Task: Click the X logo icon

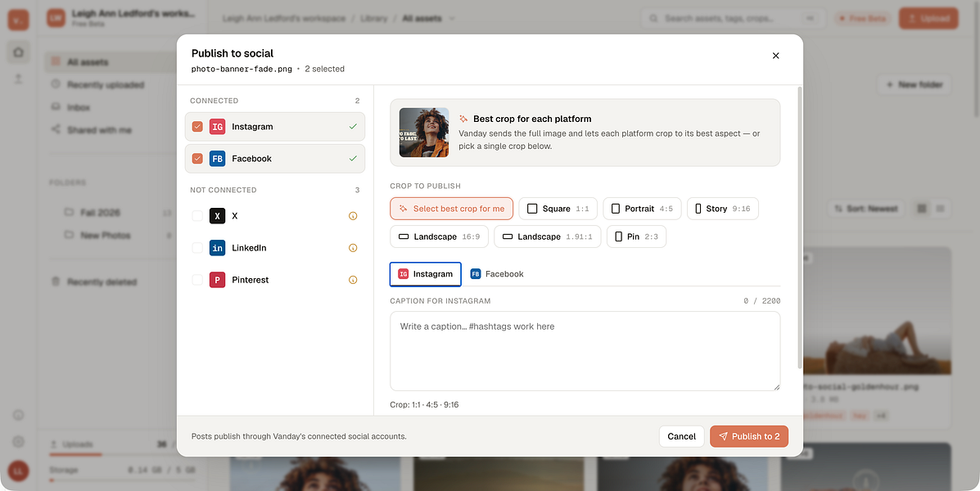Action: pyautogui.click(x=217, y=216)
